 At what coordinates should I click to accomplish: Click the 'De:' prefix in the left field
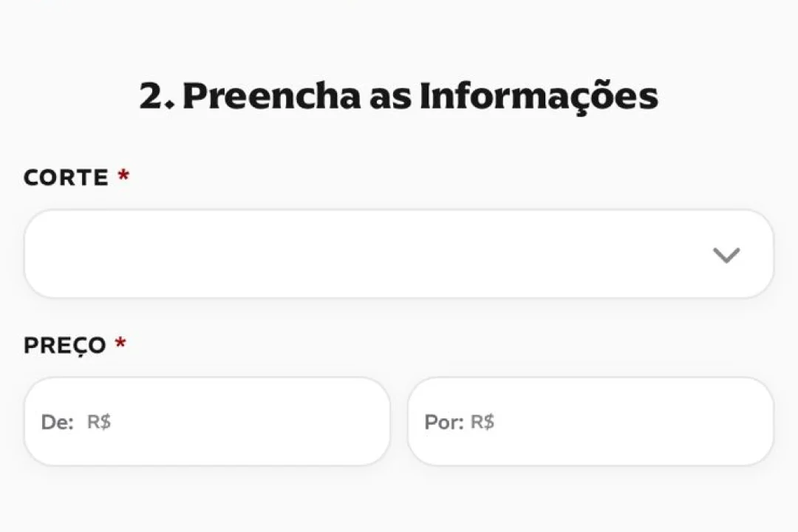click(57, 421)
